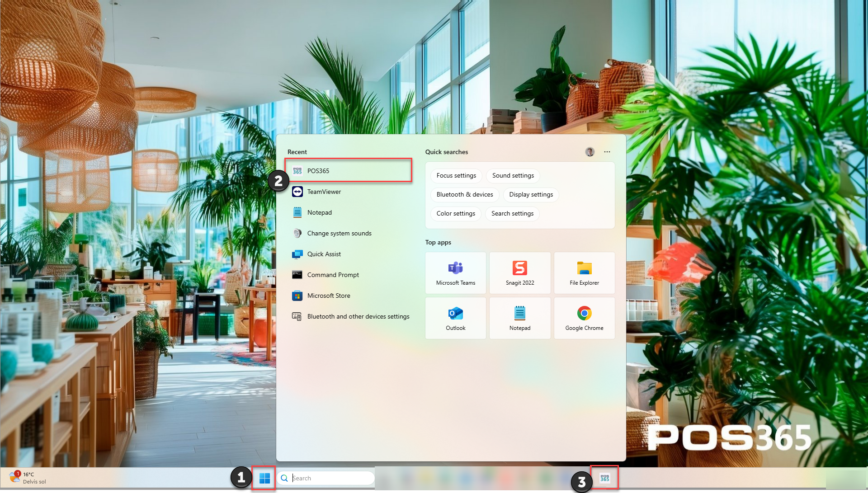Image resolution: width=868 pixels, height=493 pixels.
Task: Launch Quick Assist
Action: pos(348,254)
